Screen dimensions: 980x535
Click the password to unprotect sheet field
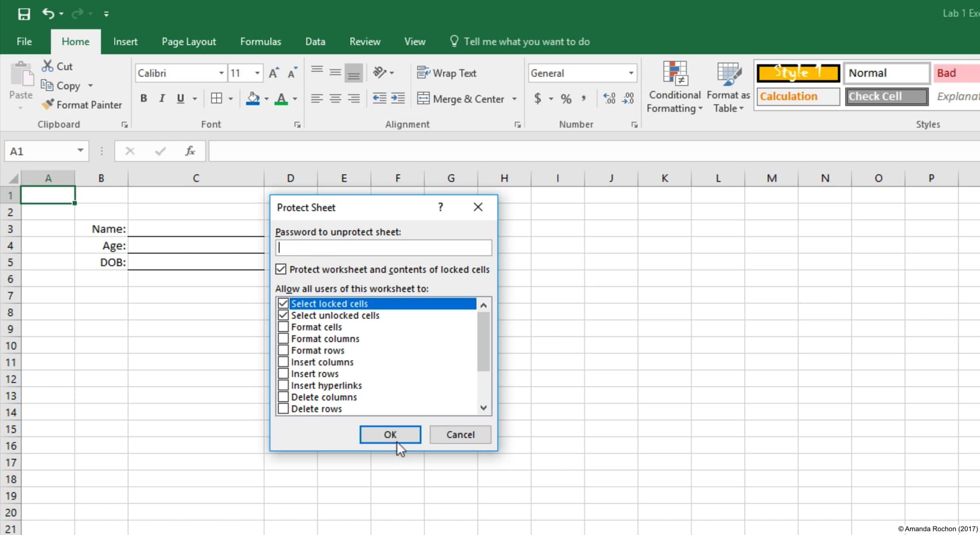point(383,248)
